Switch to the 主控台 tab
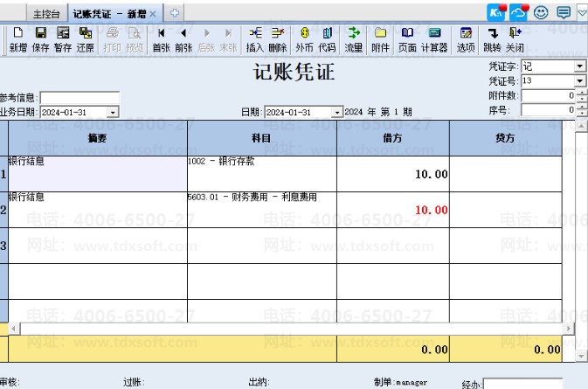Viewport: 588px width, 389px height. [48, 14]
